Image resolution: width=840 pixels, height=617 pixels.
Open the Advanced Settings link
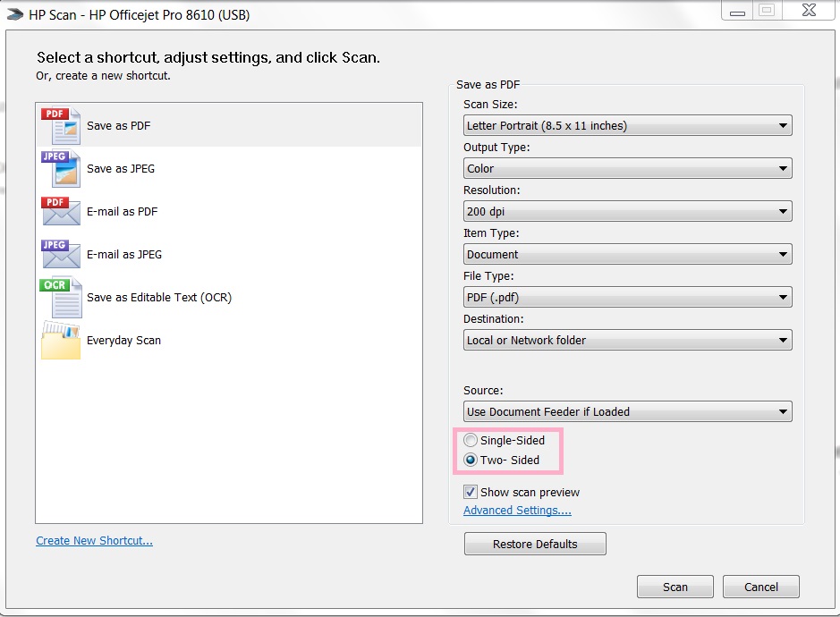517,511
